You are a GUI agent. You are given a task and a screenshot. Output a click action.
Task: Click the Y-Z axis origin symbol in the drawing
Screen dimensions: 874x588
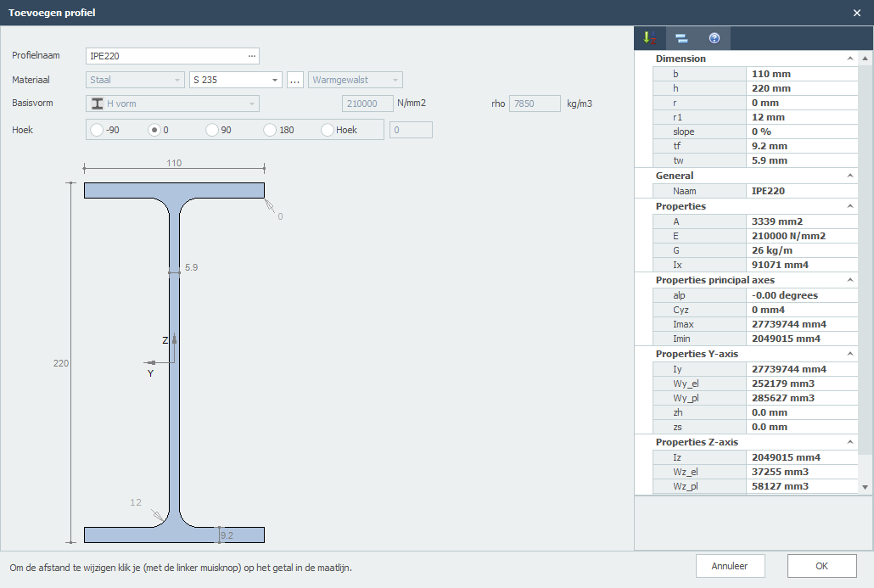point(173,362)
